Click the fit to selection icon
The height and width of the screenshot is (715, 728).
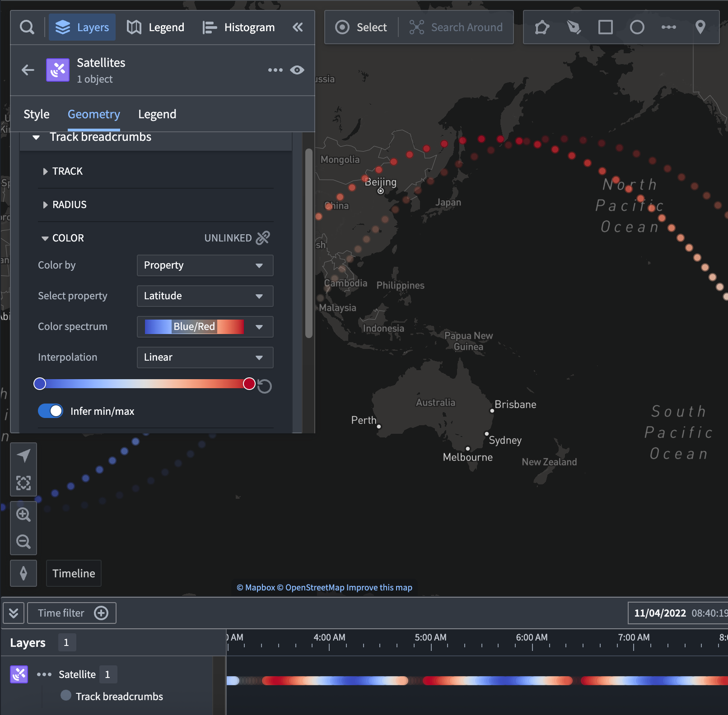coord(23,483)
